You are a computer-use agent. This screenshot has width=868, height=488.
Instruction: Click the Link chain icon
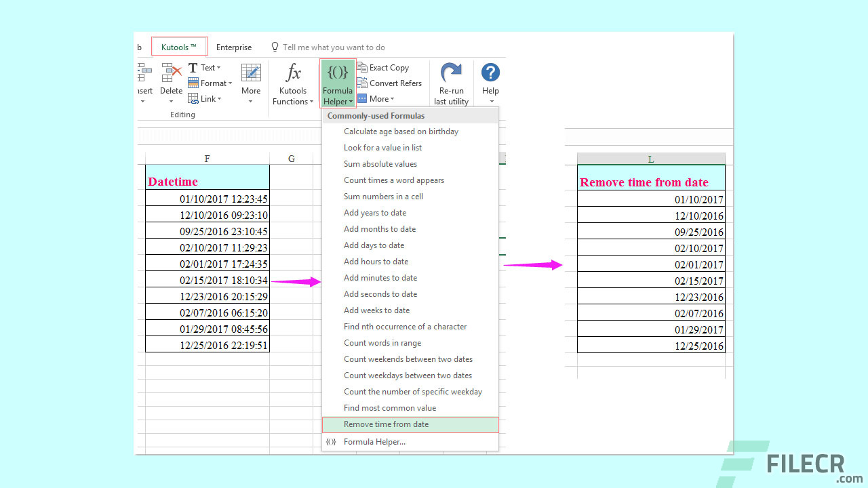coord(199,98)
